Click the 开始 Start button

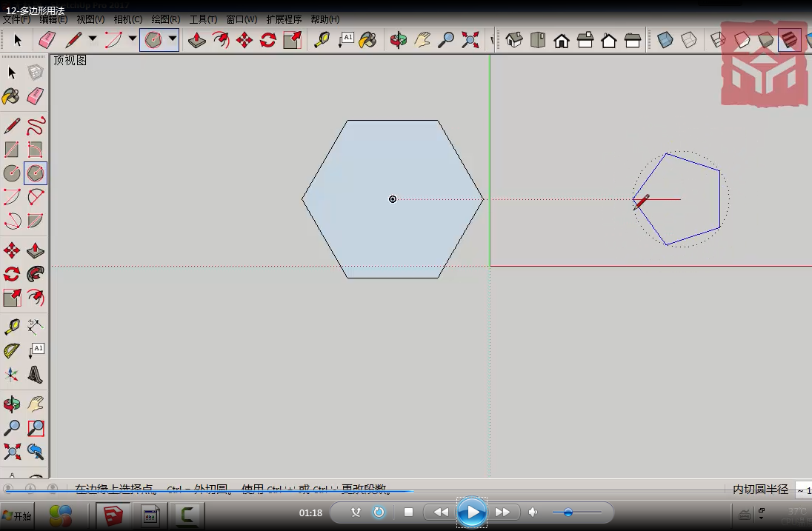click(x=17, y=516)
